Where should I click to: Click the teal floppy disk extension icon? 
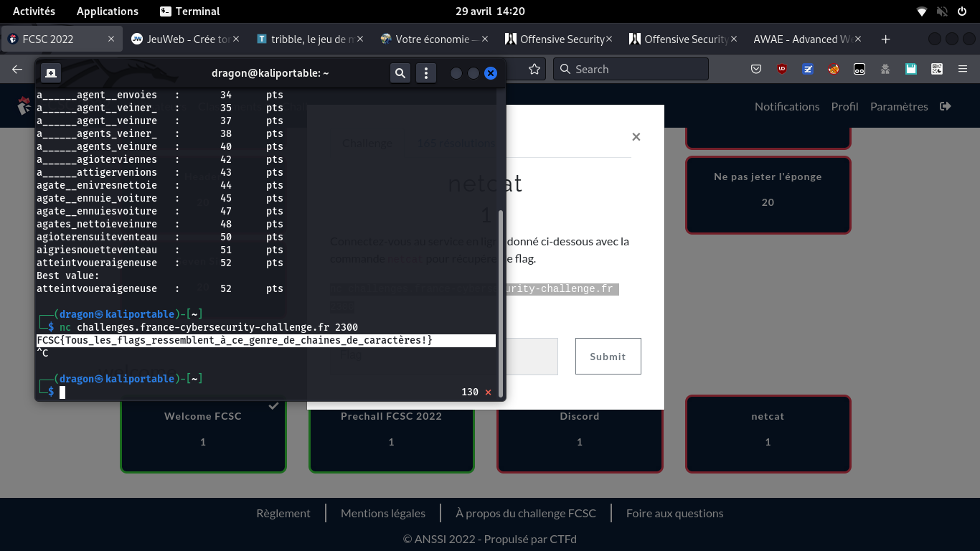[911, 69]
